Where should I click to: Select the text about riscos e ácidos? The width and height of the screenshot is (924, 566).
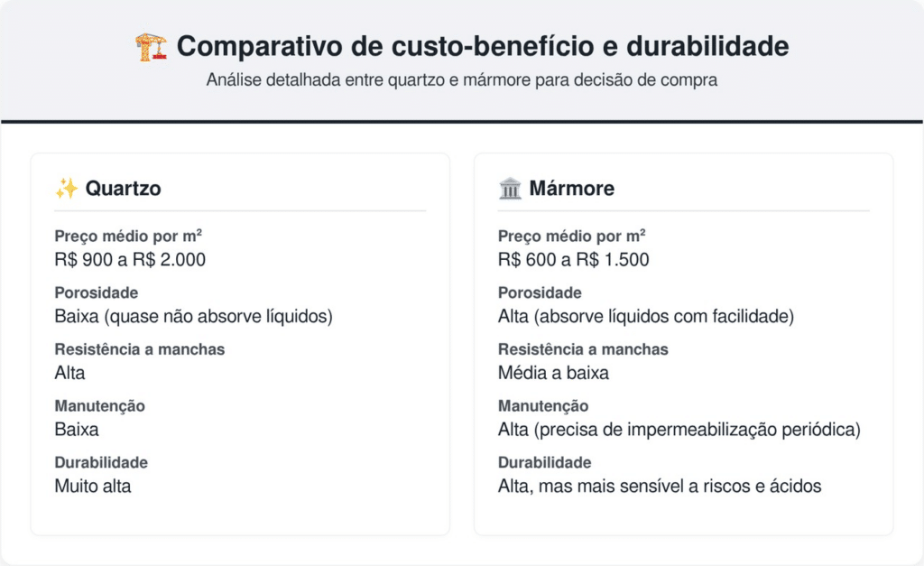click(660, 486)
